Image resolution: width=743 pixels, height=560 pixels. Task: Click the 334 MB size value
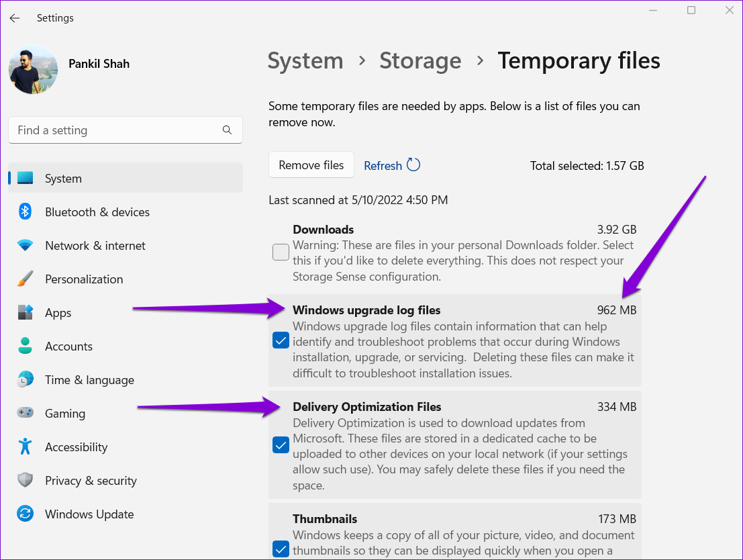point(616,407)
